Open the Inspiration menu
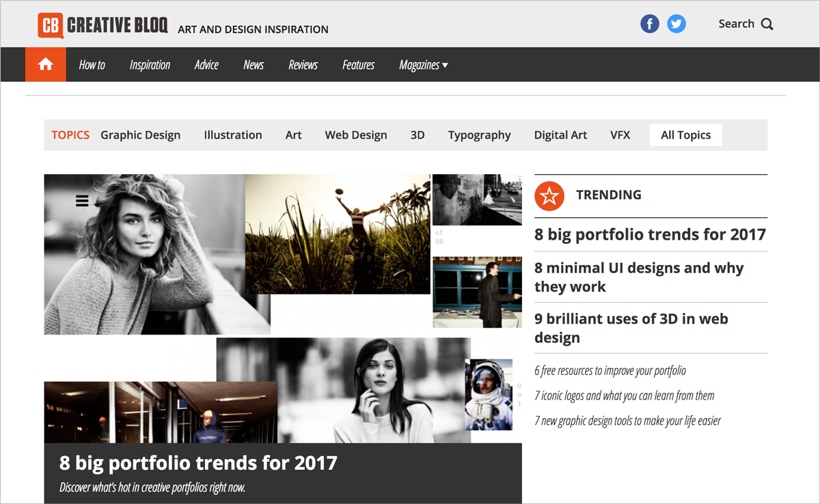Image resolution: width=820 pixels, height=504 pixels. [150, 64]
